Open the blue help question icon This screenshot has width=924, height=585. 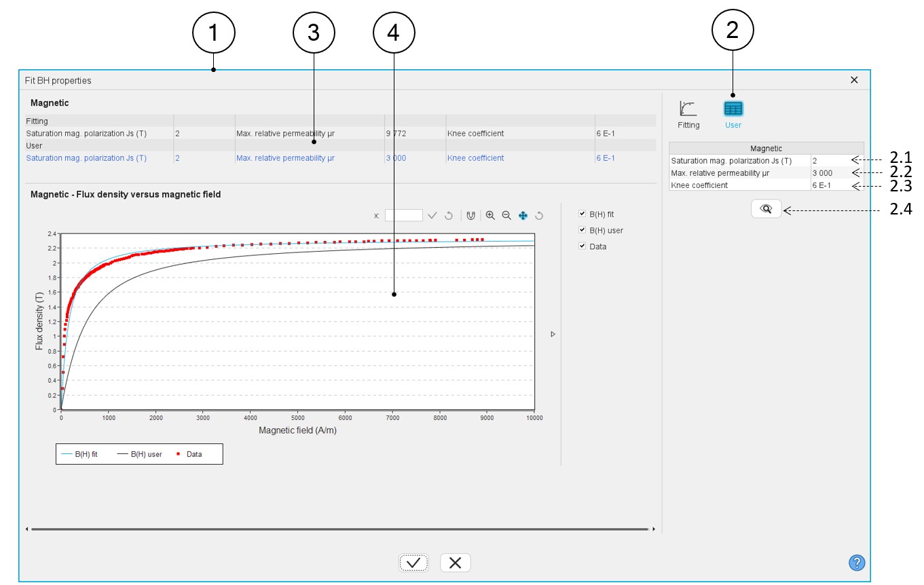[856, 563]
